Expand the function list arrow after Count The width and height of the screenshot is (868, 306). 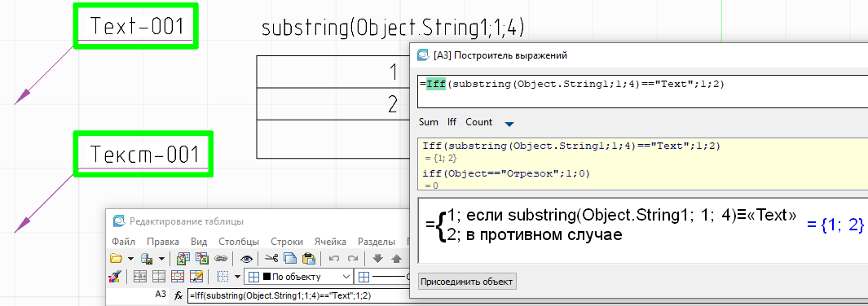[x=509, y=124]
